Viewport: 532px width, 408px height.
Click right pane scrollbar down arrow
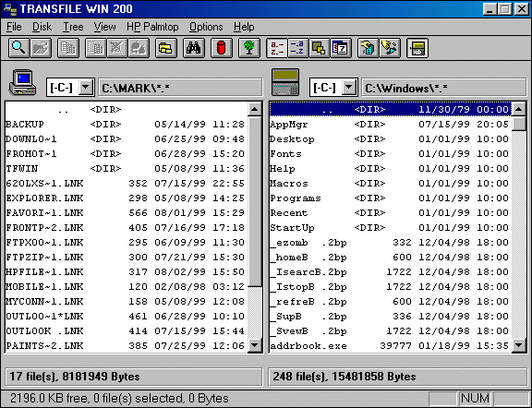[x=519, y=345]
